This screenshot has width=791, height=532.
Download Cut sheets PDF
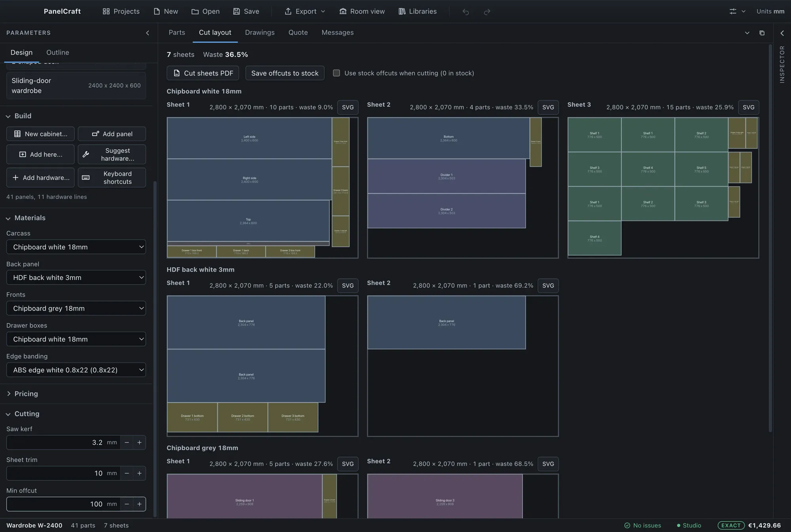(x=203, y=73)
